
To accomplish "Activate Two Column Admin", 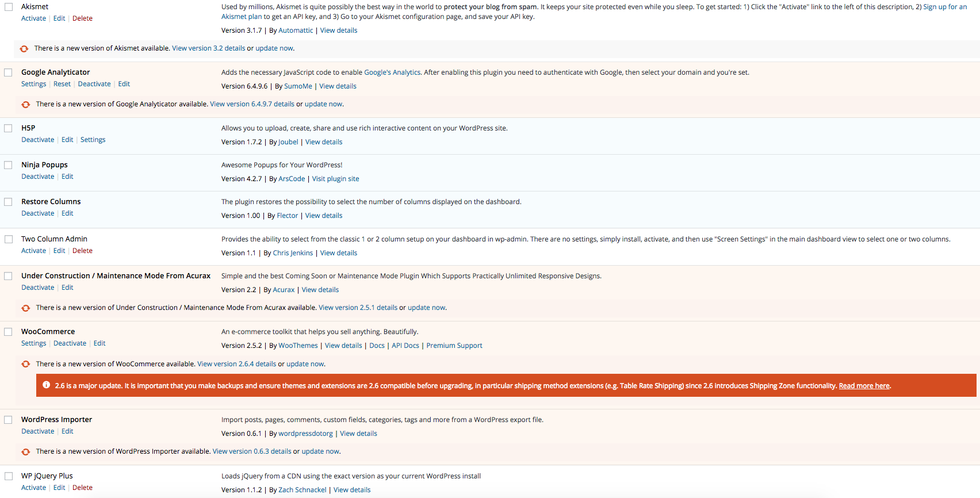I will tap(33, 251).
